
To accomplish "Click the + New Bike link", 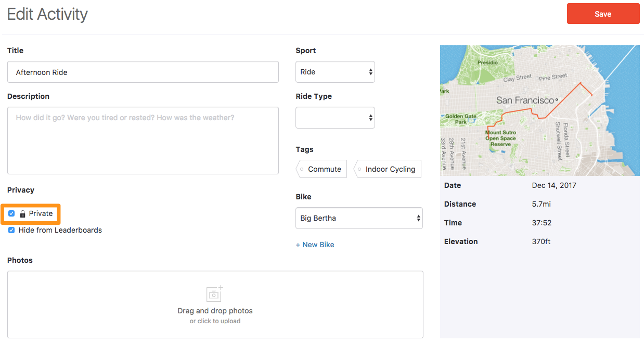I will [x=315, y=245].
